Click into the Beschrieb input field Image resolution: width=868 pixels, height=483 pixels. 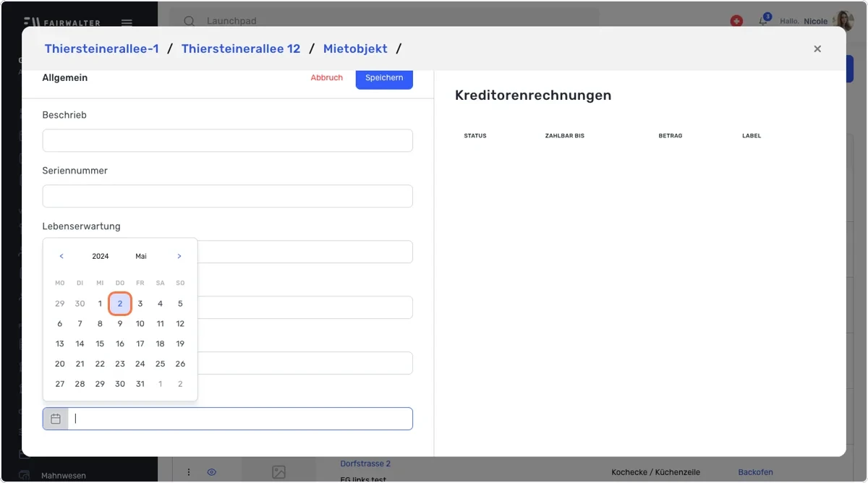tap(228, 141)
